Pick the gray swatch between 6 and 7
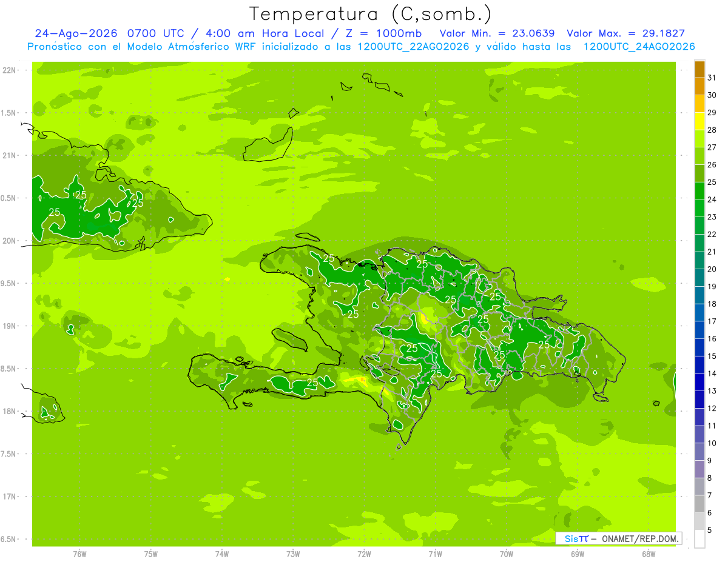 coord(700,504)
